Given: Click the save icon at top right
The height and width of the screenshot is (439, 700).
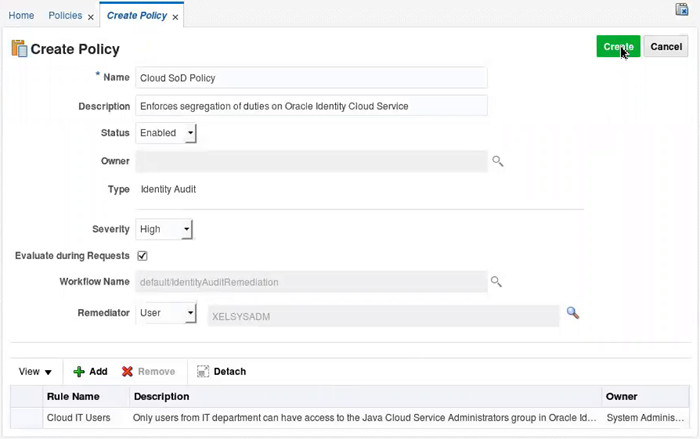Looking at the screenshot, I should (x=682, y=10).
